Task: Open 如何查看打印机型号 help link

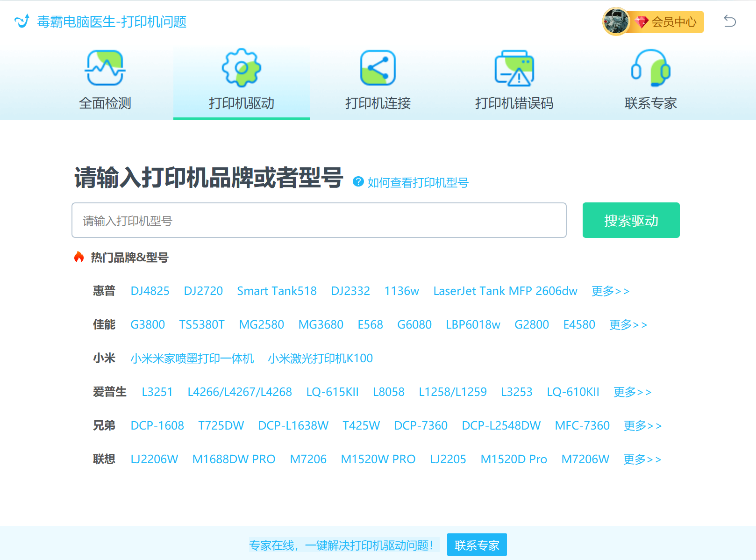Action: [418, 182]
